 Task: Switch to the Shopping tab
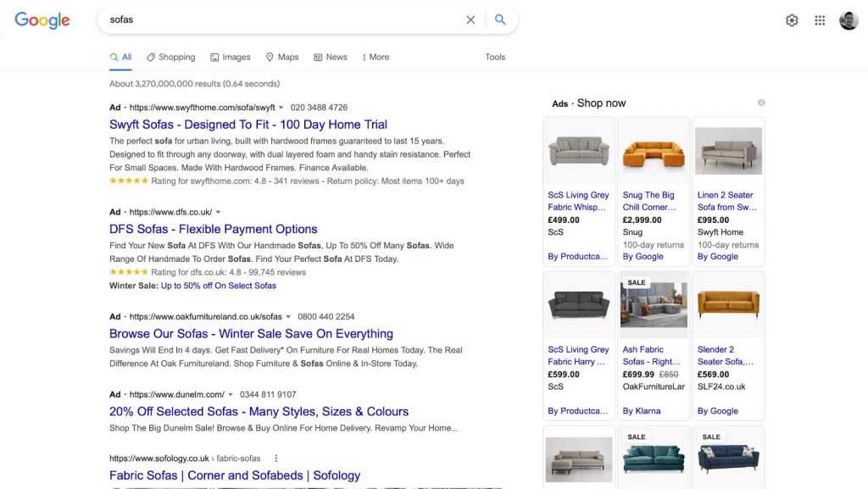(x=170, y=57)
